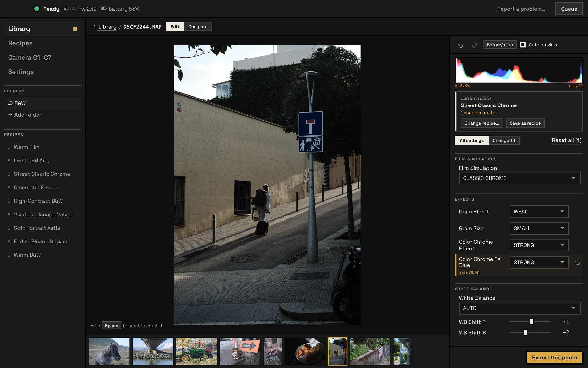Click the main street photo preview
This screenshot has width=588, height=368.
pyautogui.click(x=267, y=184)
